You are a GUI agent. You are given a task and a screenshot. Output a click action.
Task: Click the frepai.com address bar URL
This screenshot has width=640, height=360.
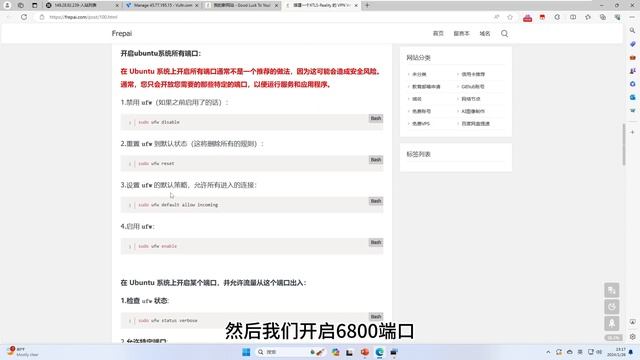click(83, 17)
